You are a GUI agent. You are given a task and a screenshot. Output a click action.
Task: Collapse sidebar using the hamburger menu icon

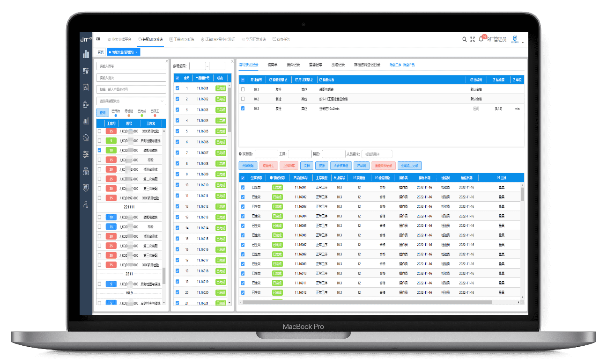(98, 39)
